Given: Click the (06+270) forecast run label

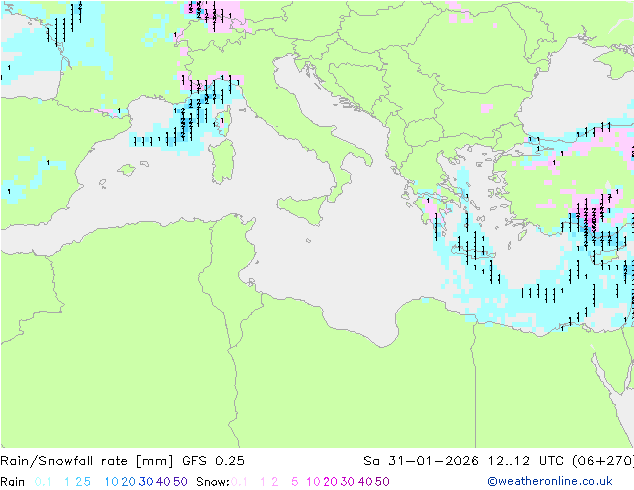Looking at the screenshot, I should [x=603, y=461].
